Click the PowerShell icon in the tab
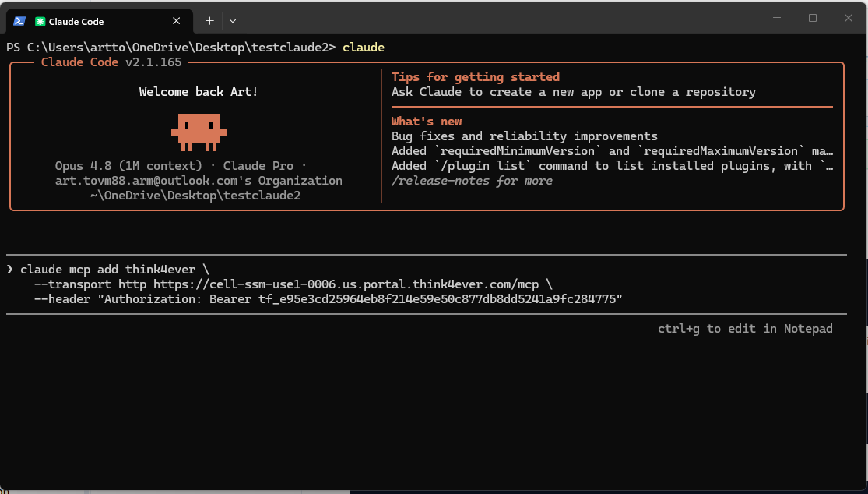Image resolution: width=868 pixels, height=494 pixels. click(19, 21)
